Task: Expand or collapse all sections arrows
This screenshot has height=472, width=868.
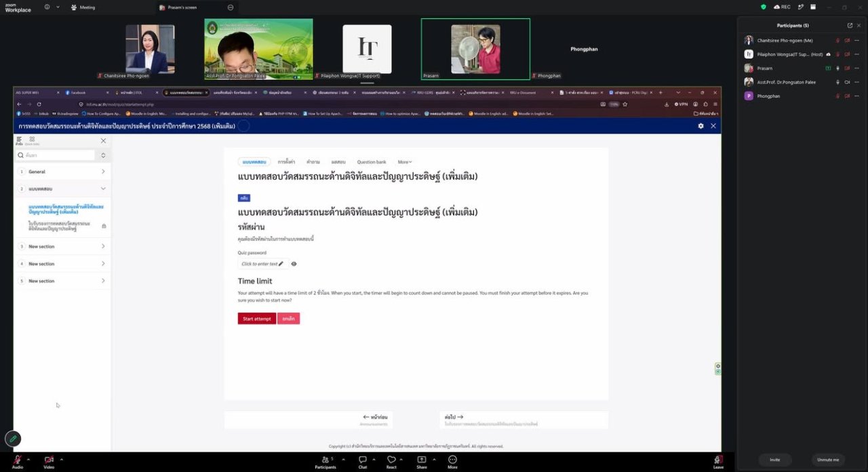Action: [x=103, y=155]
